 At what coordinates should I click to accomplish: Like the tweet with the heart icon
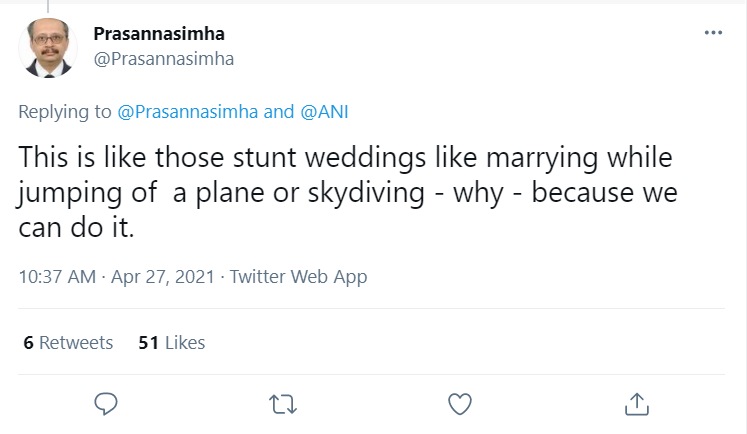pyautogui.click(x=459, y=403)
